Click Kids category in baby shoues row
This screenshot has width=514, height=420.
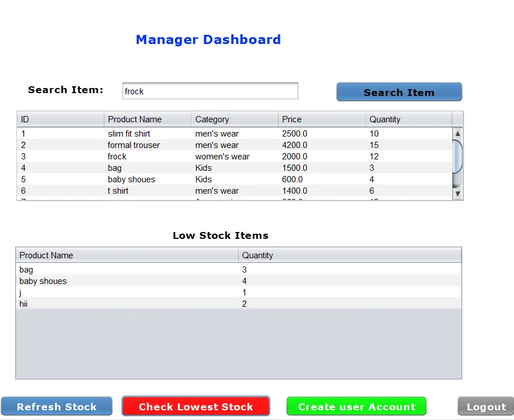[235, 179]
